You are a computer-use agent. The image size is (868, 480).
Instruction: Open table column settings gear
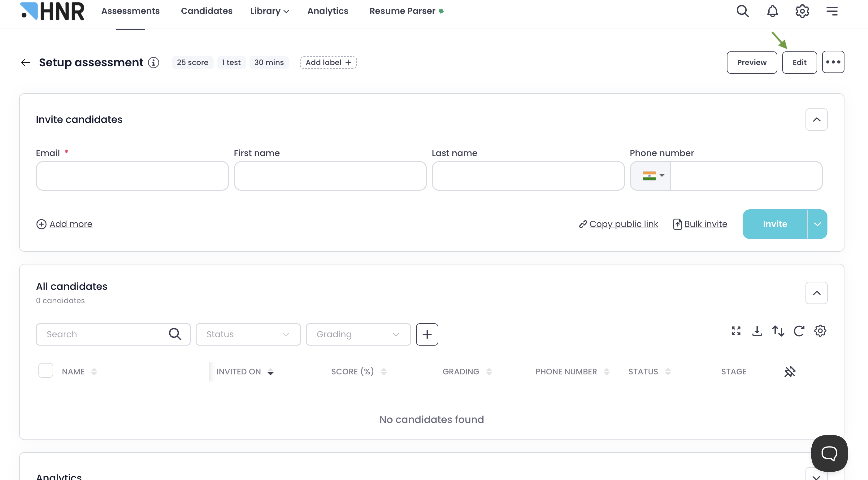820,331
